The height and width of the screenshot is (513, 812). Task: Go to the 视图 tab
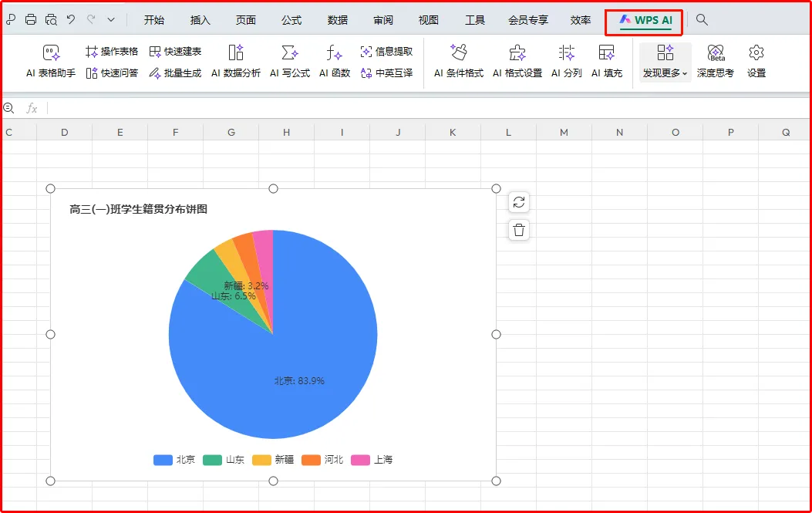(x=428, y=20)
